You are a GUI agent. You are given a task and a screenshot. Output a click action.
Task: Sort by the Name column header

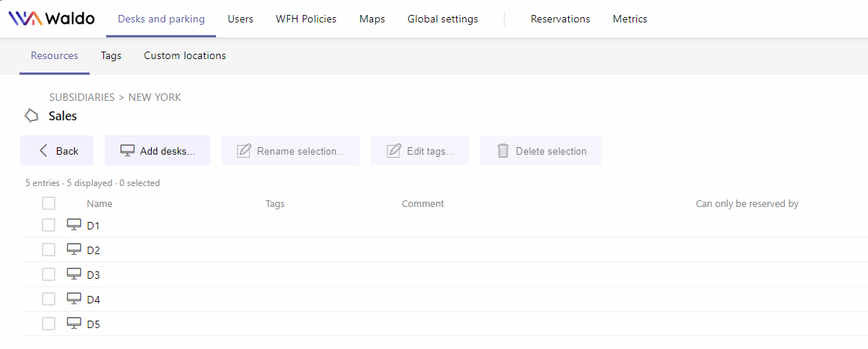pyautogui.click(x=99, y=203)
